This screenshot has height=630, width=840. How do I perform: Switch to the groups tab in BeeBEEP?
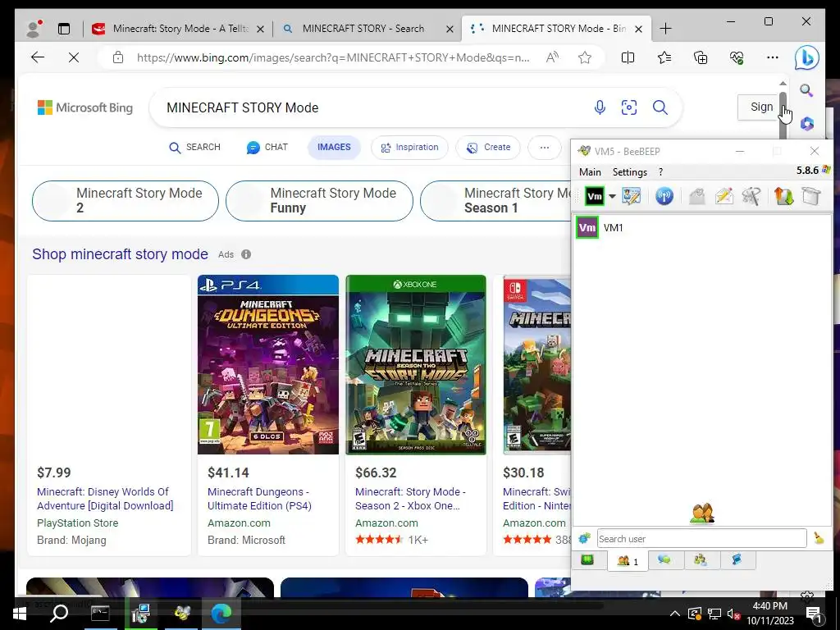[x=701, y=559]
